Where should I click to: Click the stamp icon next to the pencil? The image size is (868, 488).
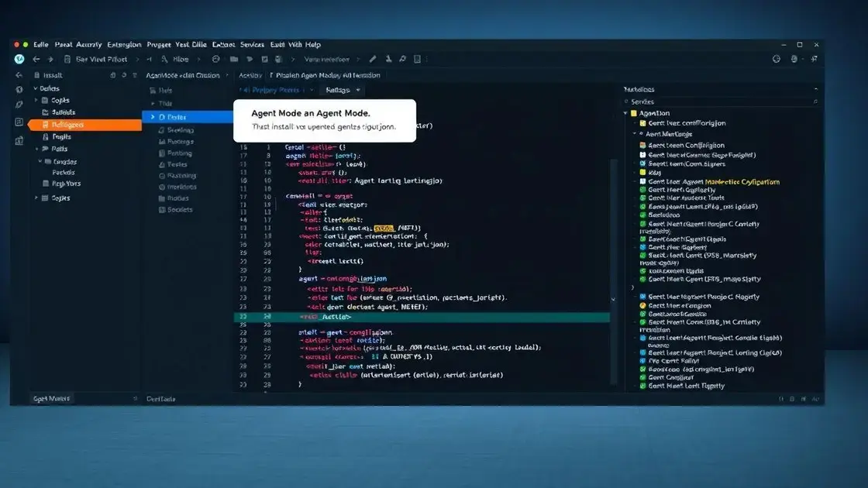388,59
